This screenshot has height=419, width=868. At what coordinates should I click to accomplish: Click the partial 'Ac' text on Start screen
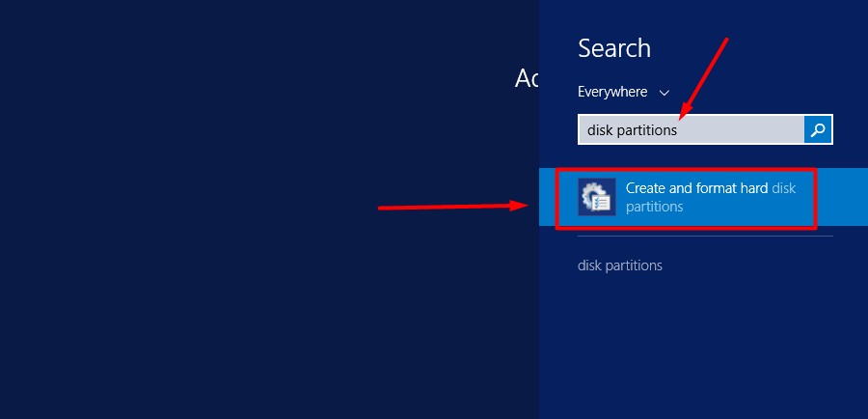tap(527, 78)
